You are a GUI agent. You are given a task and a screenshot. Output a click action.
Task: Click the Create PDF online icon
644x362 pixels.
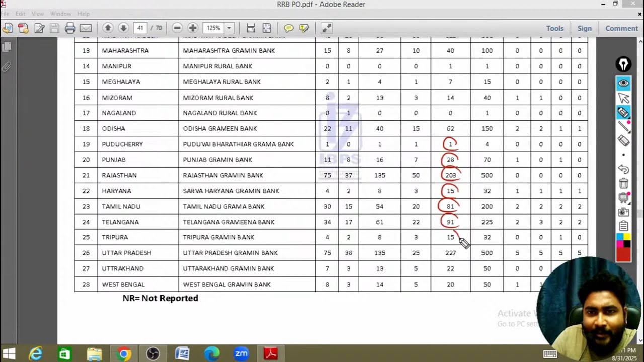tap(23, 28)
